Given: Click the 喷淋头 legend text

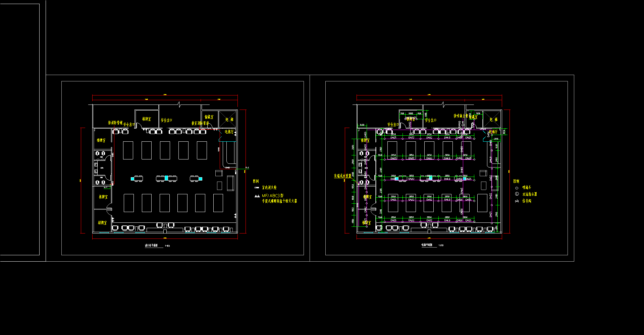Looking at the screenshot, I should pos(527,188).
